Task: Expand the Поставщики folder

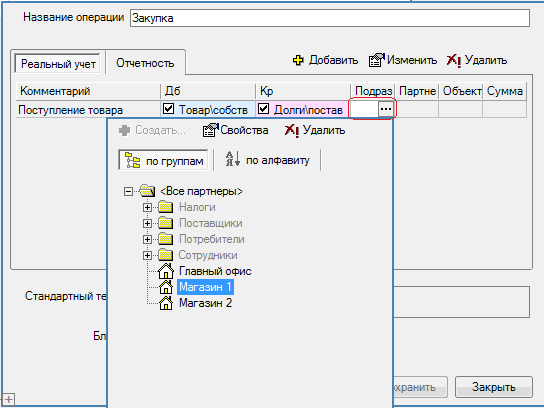Action: [147, 223]
